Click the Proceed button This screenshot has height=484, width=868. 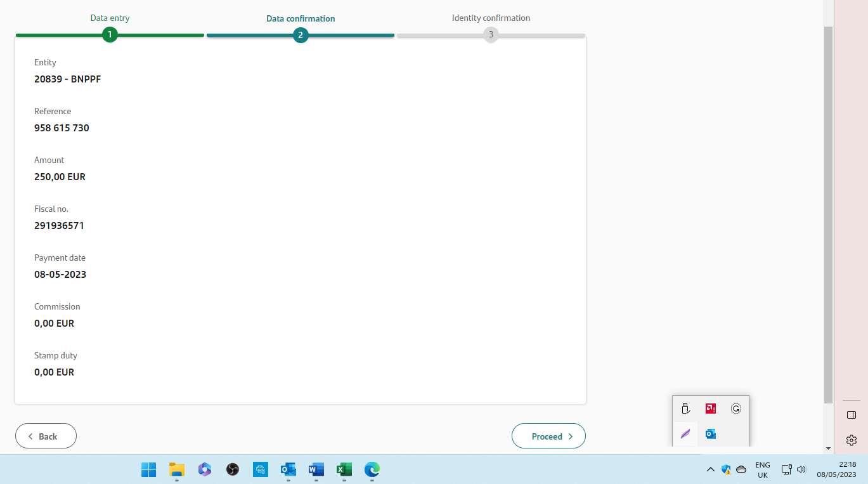[548, 436]
